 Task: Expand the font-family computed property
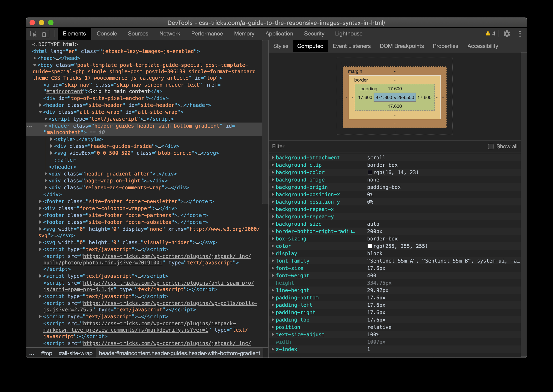(x=273, y=261)
